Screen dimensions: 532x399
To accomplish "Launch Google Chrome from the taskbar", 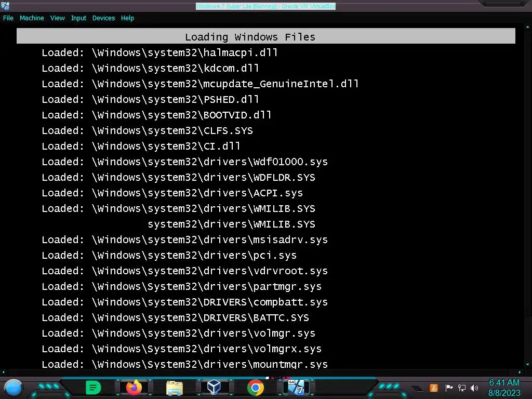I will click(256, 388).
